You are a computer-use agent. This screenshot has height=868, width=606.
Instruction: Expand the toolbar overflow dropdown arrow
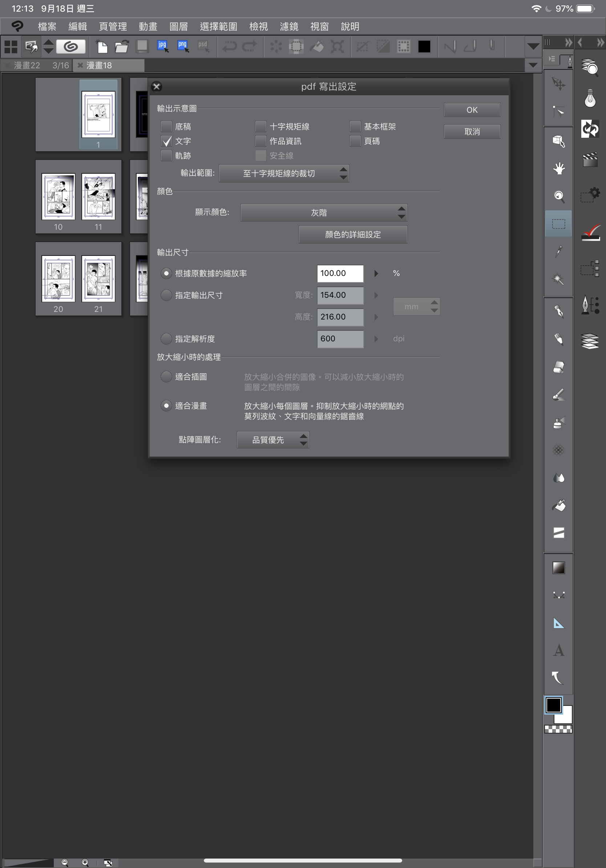(x=533, y=47)
